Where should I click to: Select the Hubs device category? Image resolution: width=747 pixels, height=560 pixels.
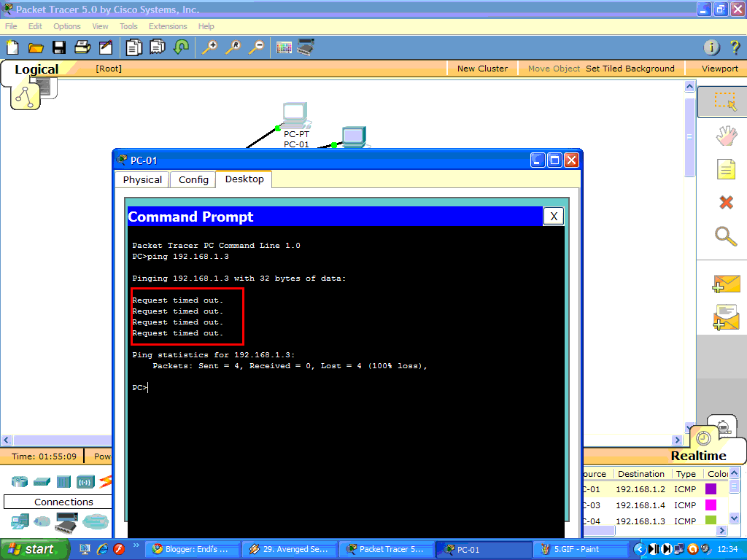(63, 482)
